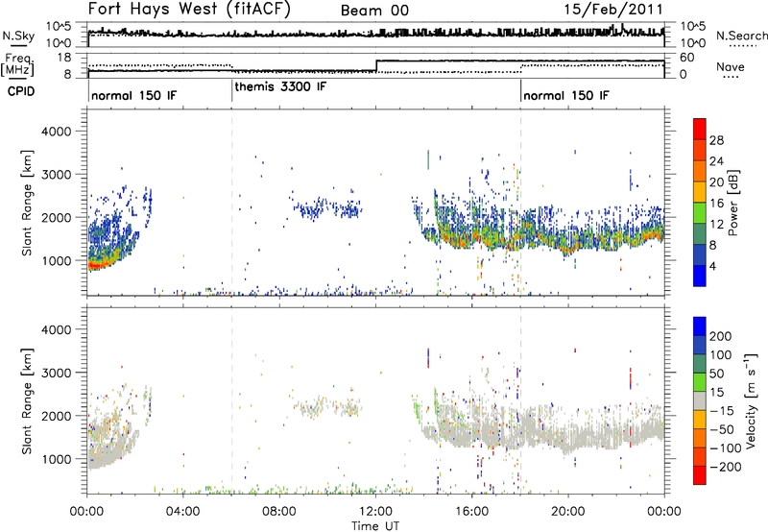Select the 'themis 3300 IF' CPID label
The width and height of the screenshot is (768, 532).
point(280,87)
